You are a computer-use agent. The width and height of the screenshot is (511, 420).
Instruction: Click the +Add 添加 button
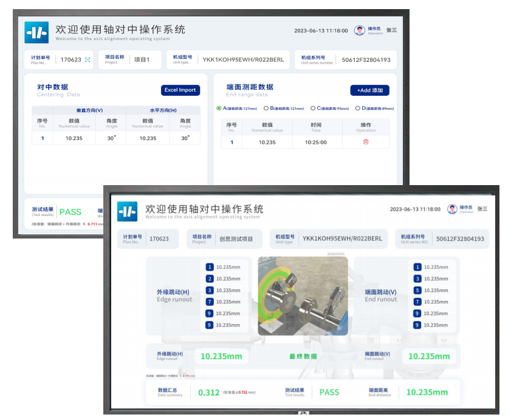pos(369,90)
